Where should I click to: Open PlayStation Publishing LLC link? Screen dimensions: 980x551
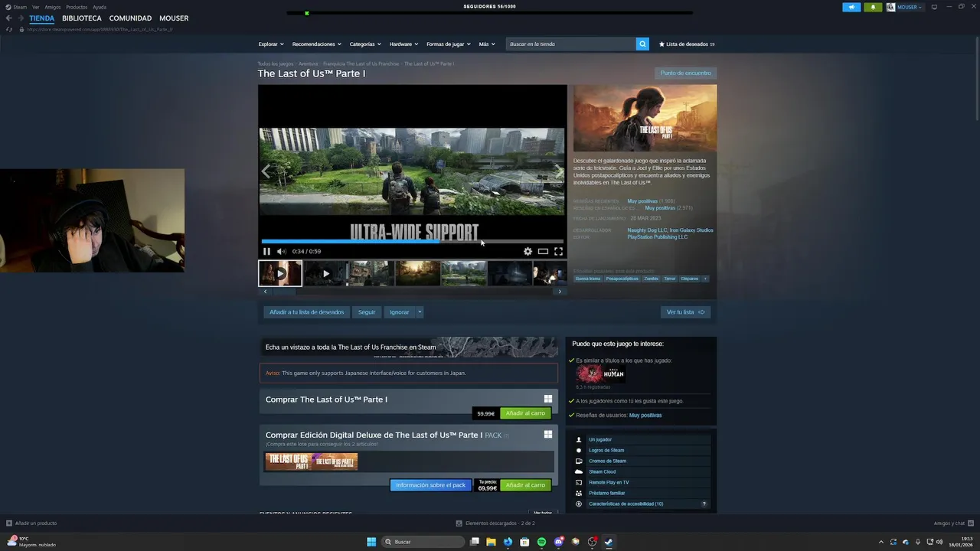(658, 237)
